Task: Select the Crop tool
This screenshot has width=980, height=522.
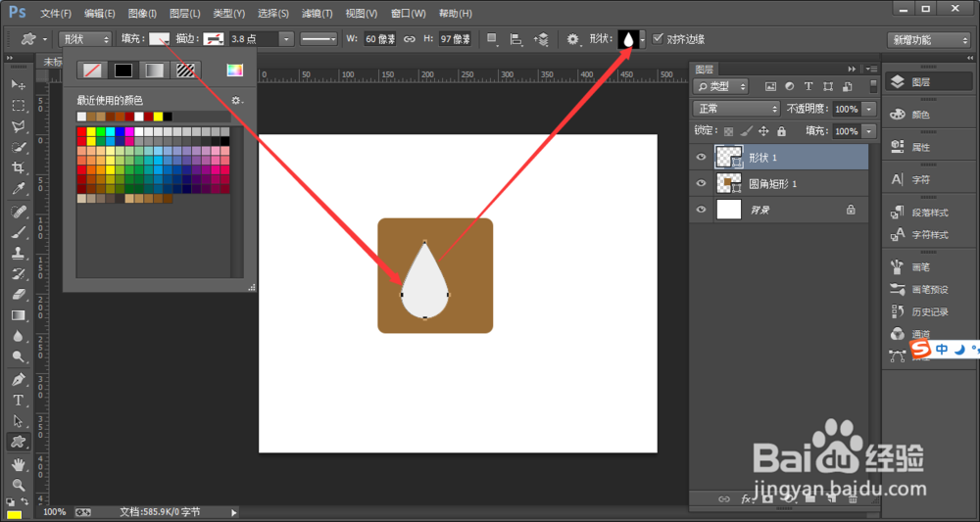Action: tap(18, 167)
